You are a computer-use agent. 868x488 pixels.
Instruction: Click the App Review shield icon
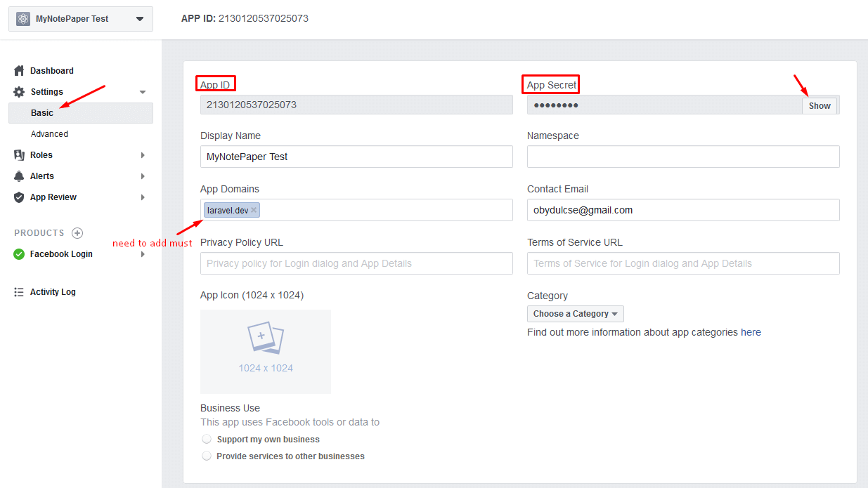[19, 197]
